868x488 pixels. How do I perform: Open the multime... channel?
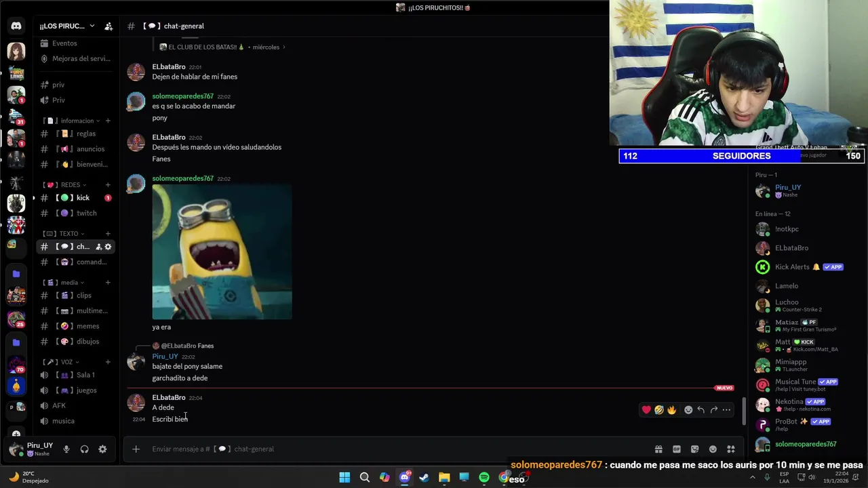(x=75, y=310)
